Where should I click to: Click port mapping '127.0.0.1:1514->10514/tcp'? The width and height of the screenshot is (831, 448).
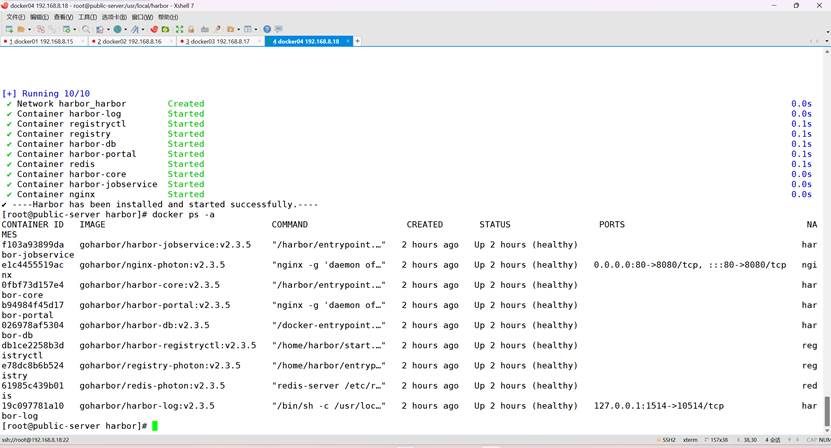point(659,406)
